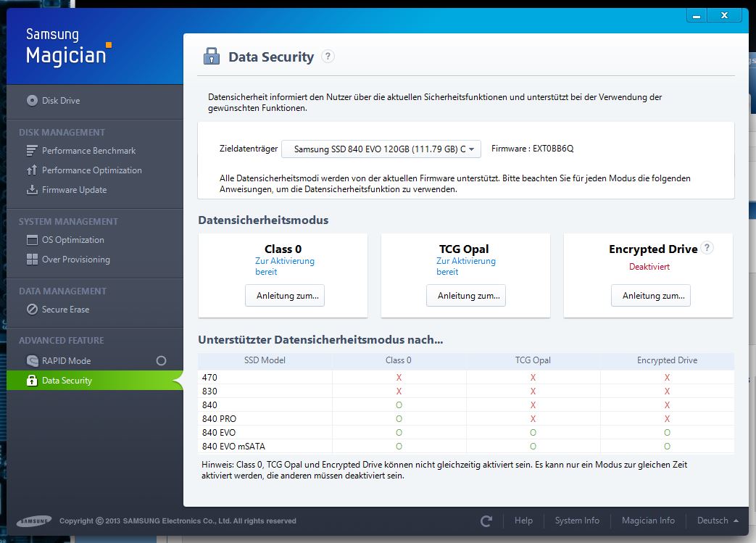
Task: Click the Datensicherheitsmodus heading
Action: pos(263,220)
